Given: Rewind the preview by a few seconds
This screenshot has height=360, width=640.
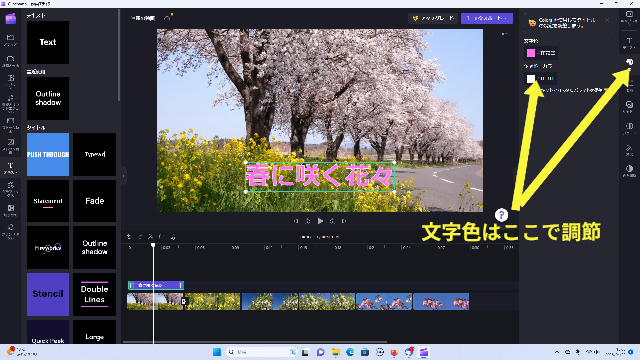Looking at the screenshot, I should (308, 221).
